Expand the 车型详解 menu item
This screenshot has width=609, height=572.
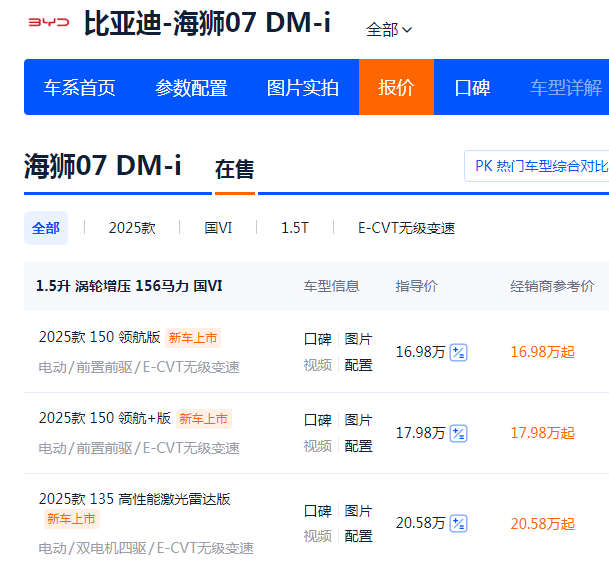(566, 88)
